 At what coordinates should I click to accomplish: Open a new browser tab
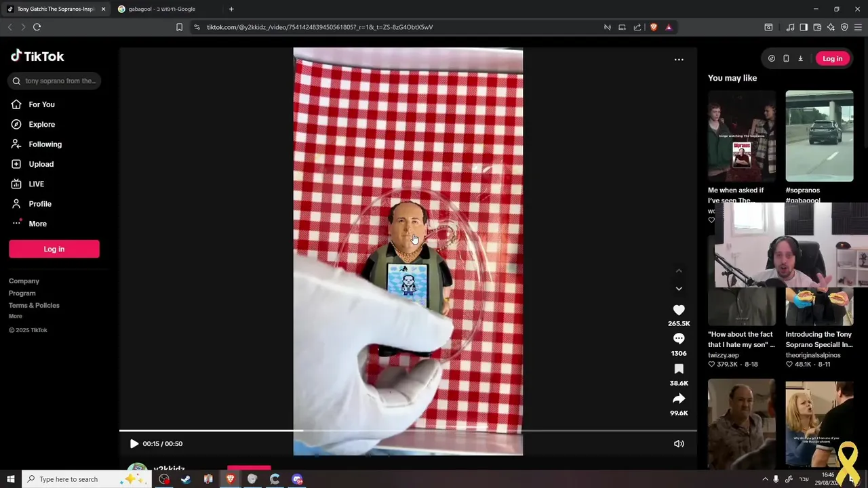click(x=231, y=9)
